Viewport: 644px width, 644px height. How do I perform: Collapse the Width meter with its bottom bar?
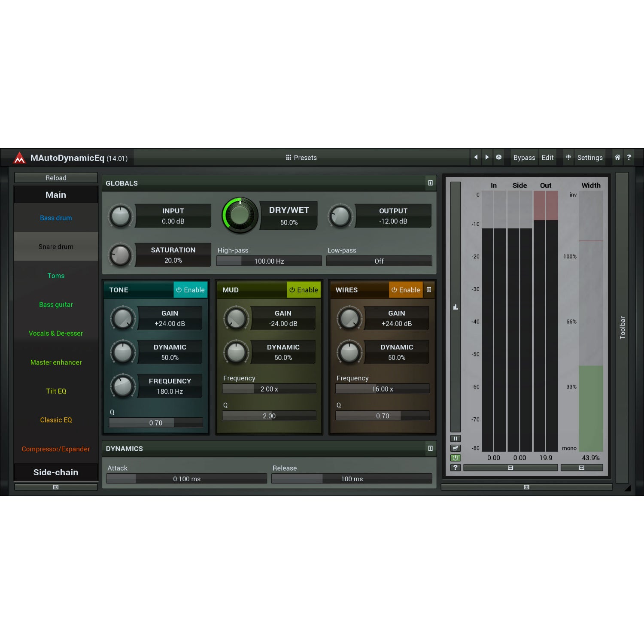tap(582, 468)
